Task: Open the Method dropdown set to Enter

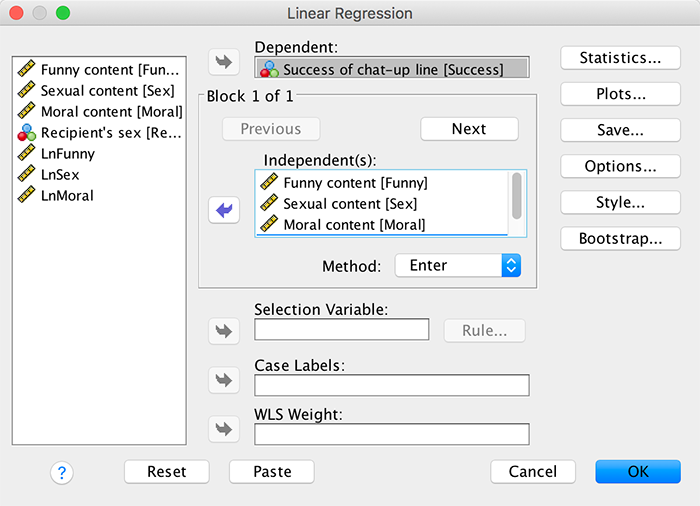Action: (458, 266)
